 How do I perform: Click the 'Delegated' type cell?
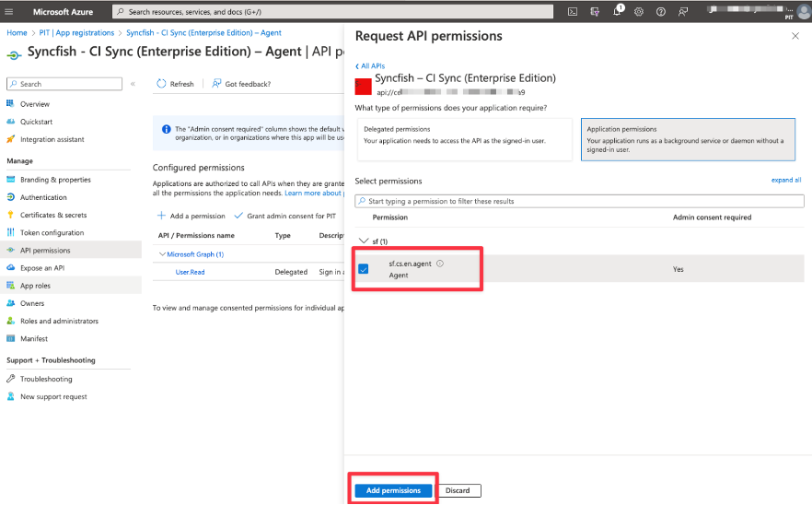pyautogui.click(x=291, y=272)
